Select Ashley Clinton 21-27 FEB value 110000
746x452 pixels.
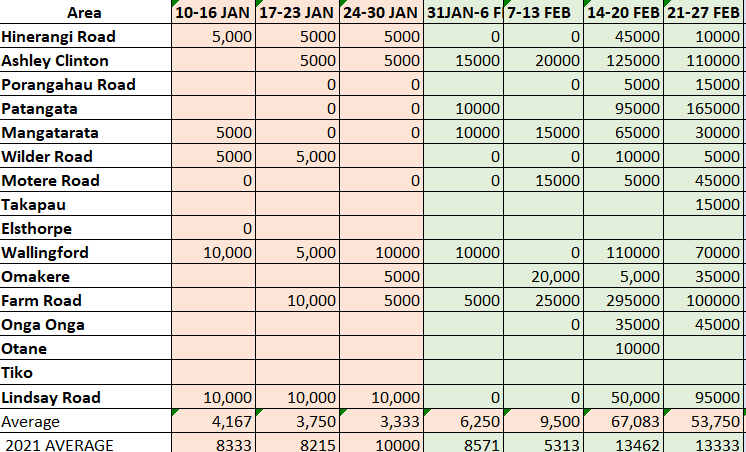point(705,60)
